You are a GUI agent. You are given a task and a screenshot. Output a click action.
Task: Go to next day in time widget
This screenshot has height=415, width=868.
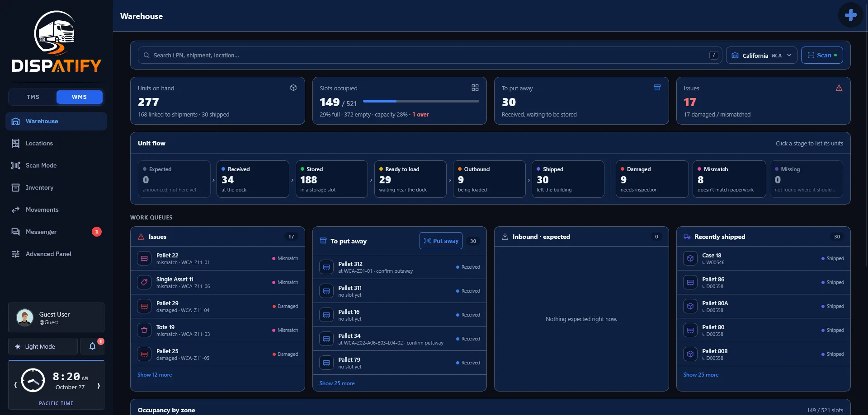[x=98, y=385]
